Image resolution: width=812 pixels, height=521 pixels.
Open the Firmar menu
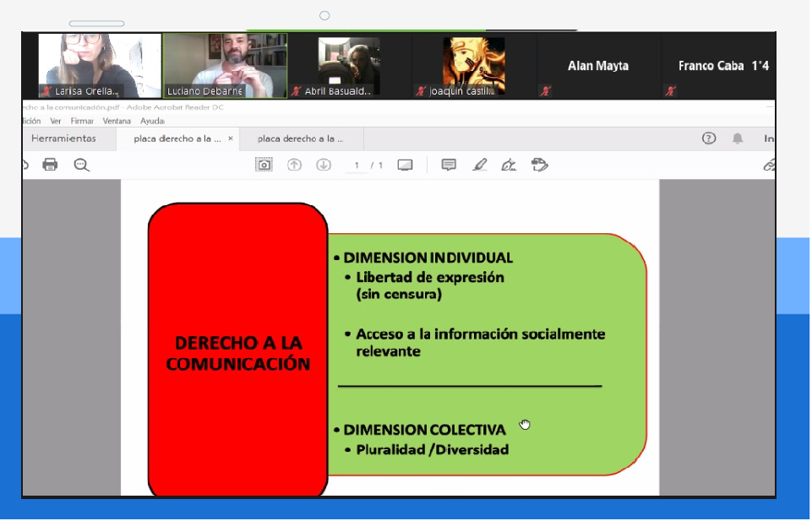82,121
